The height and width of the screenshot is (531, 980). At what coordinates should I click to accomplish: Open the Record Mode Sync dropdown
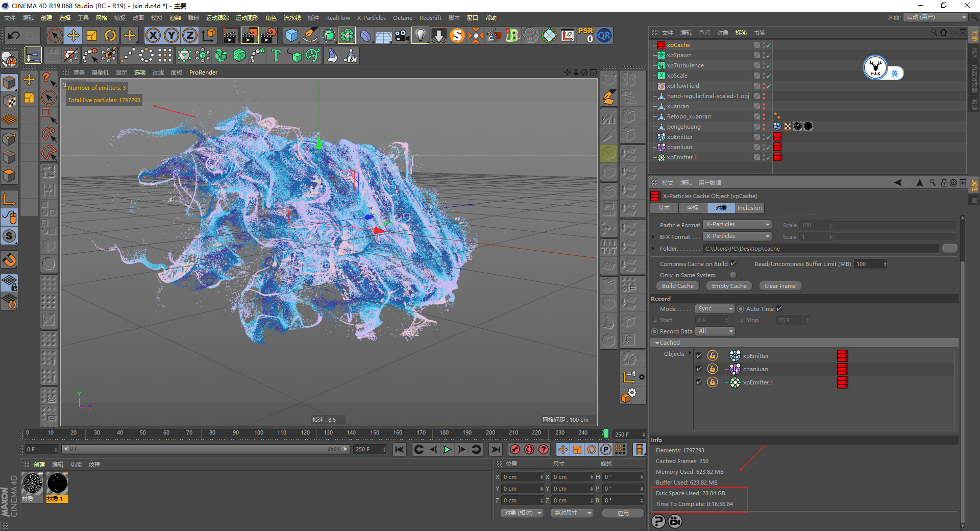coord(715,309)
